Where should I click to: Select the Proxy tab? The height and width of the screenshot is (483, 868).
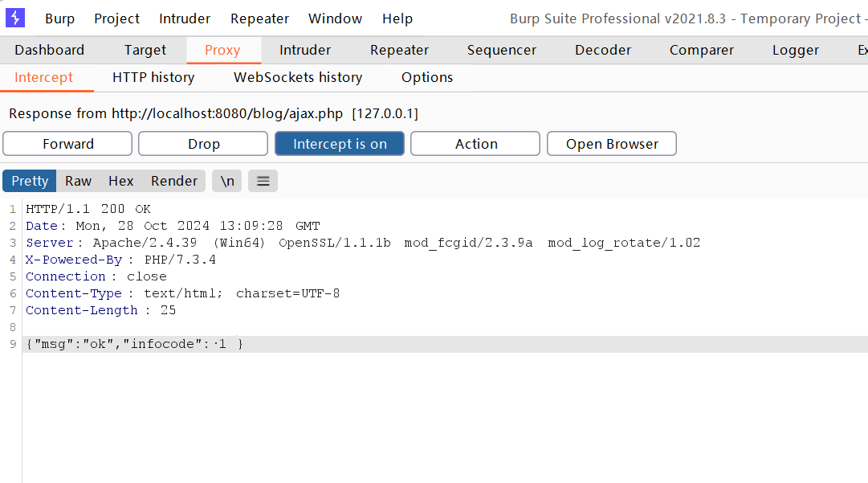pos(222,51)
